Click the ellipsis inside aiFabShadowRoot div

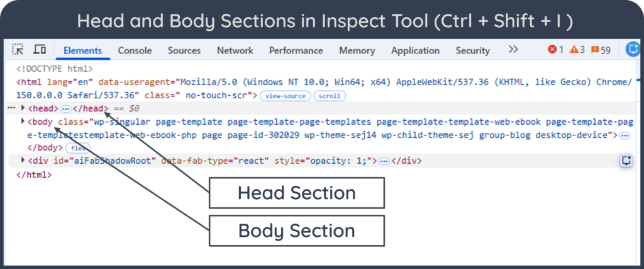[x=384, y=161]
